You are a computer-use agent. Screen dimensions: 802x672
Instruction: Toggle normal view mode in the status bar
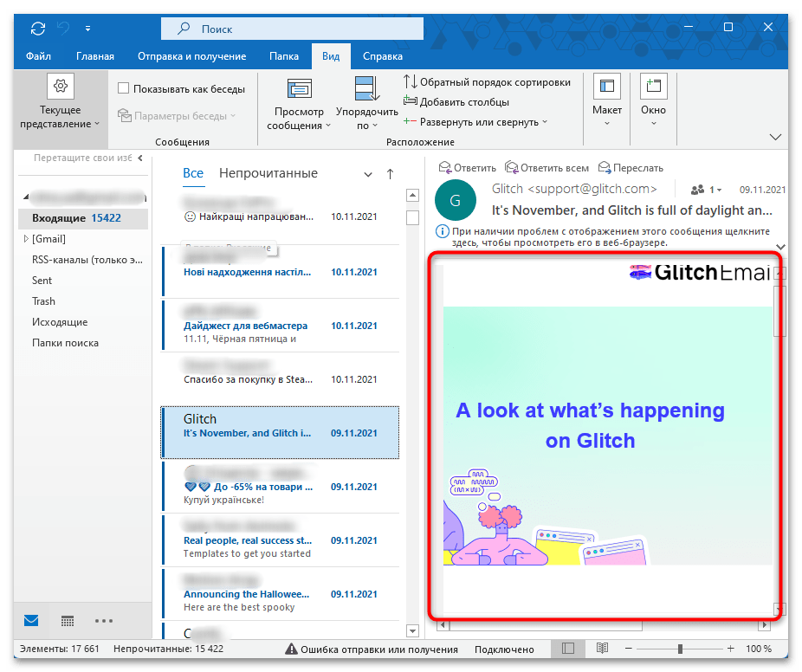click(568, 649)
